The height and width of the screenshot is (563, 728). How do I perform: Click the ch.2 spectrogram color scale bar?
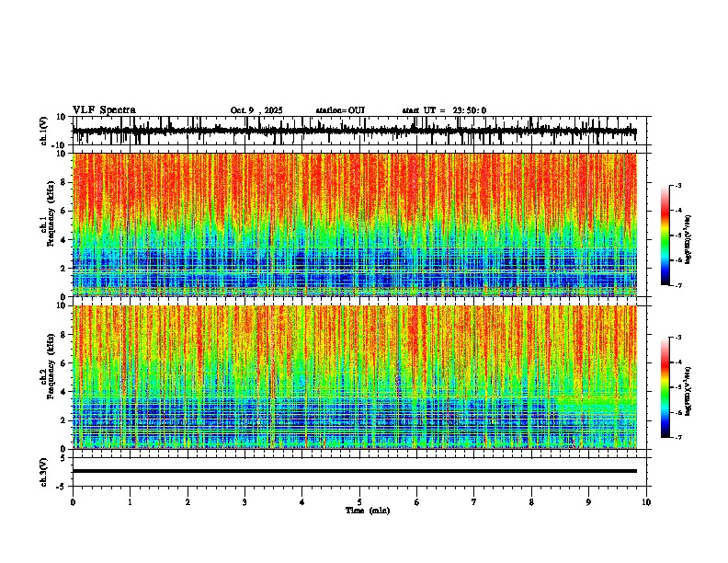tap(665, 387)
